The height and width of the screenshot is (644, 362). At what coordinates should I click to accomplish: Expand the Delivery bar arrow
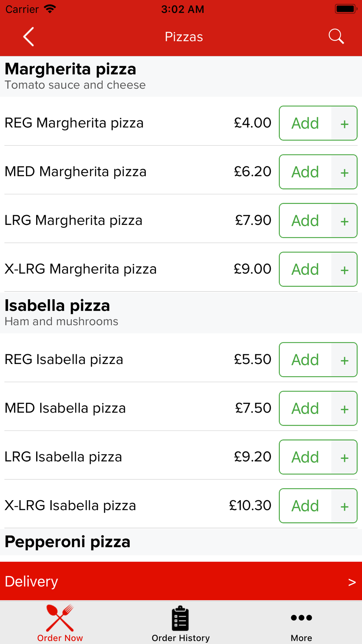[352, 582]
